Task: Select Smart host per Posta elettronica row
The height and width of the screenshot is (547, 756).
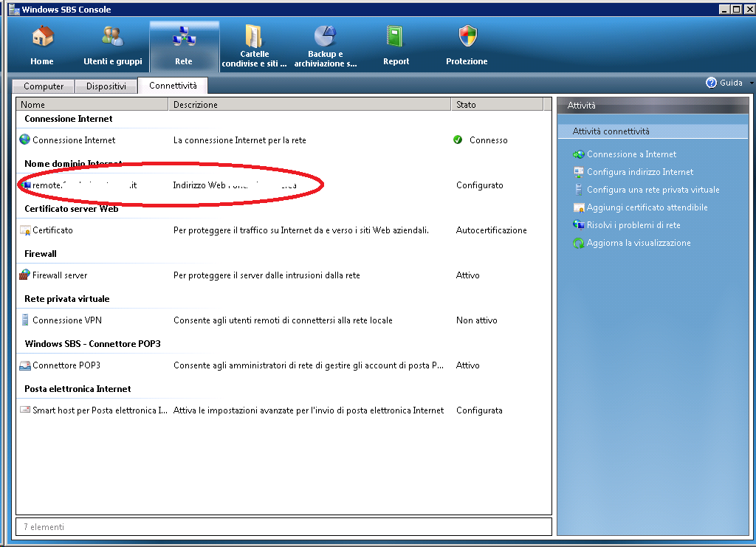Action: (x=283, y=410)
